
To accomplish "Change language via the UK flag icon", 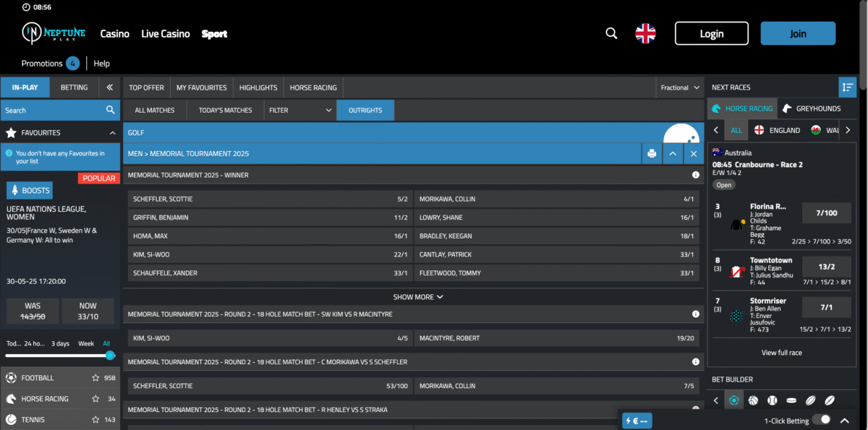I will (x=645, y=33).
